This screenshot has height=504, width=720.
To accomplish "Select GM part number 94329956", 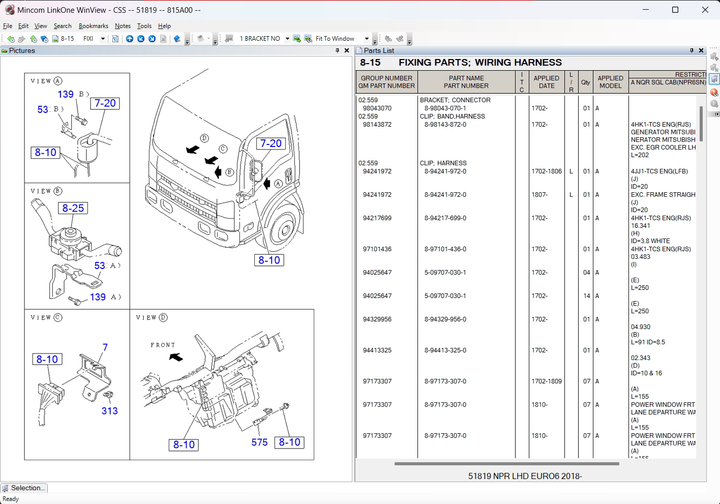I will [x=377, y=319].
